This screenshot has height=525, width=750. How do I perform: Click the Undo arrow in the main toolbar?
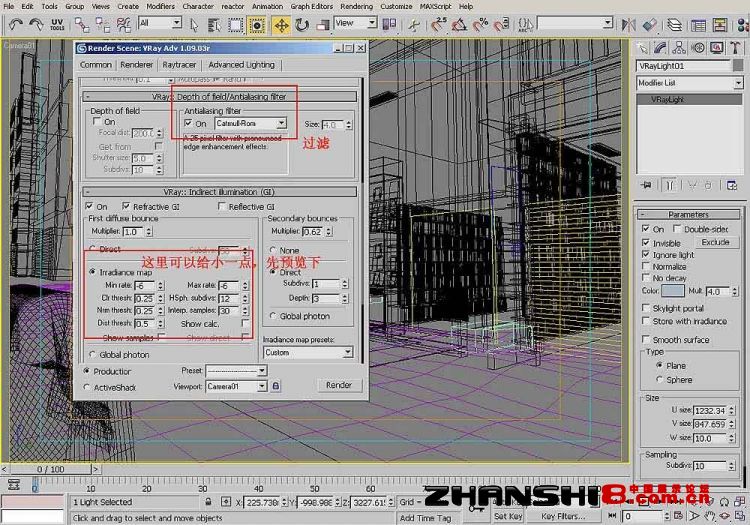(16, 24)
